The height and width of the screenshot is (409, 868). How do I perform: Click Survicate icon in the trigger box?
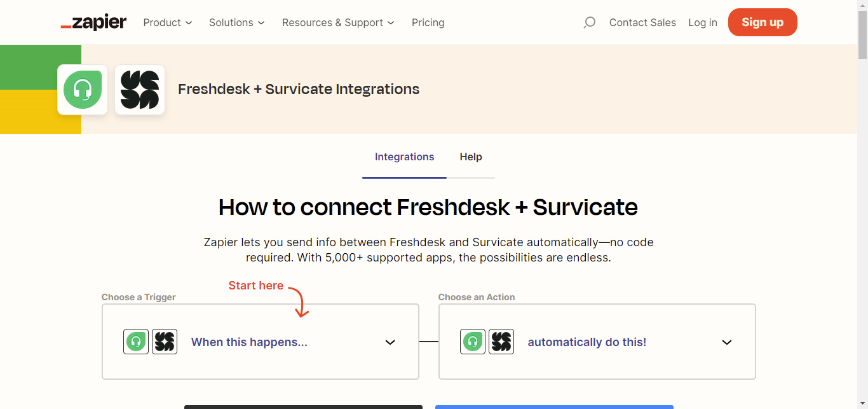click(x=165, y=342)
